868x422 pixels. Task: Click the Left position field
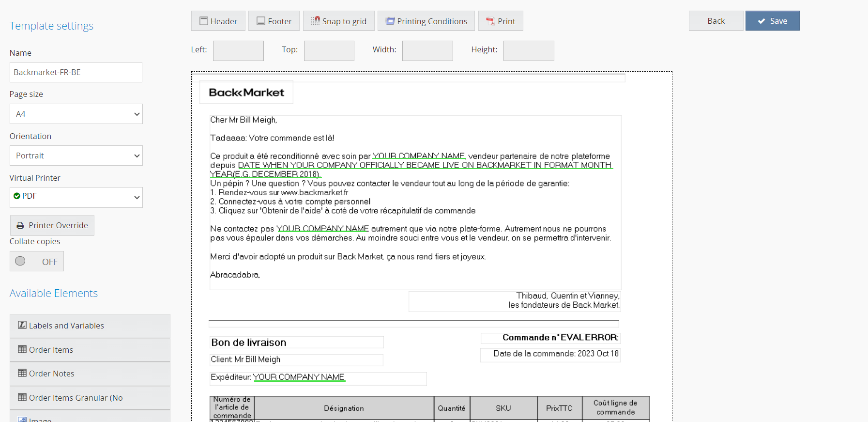[x=238, y=51]
